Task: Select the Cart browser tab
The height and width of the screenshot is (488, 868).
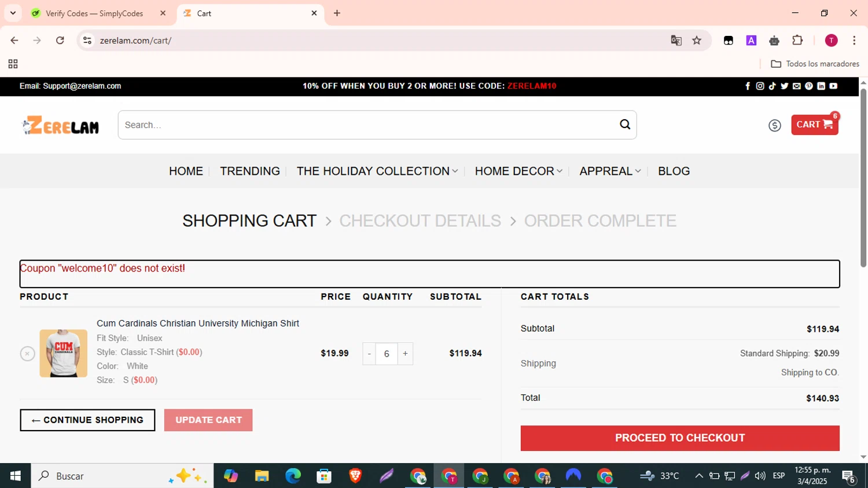Action: tap(250, 13)
